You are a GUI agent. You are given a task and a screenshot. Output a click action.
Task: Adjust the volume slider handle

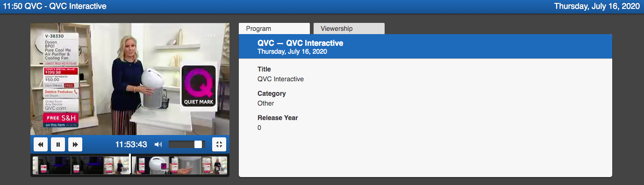coord(198,144)
